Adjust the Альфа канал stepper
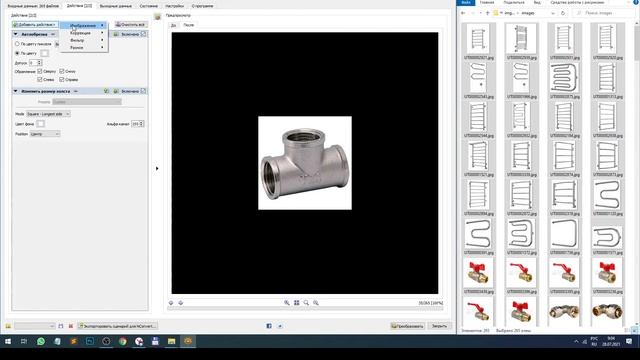The image size is (640, 360). (141, 124)
